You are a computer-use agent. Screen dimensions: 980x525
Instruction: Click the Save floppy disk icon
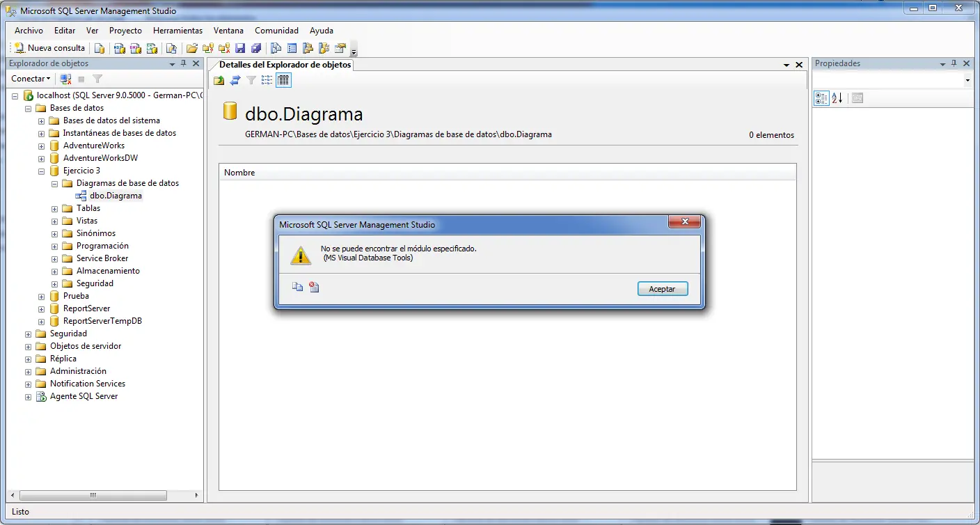click(x=240, y=48)
